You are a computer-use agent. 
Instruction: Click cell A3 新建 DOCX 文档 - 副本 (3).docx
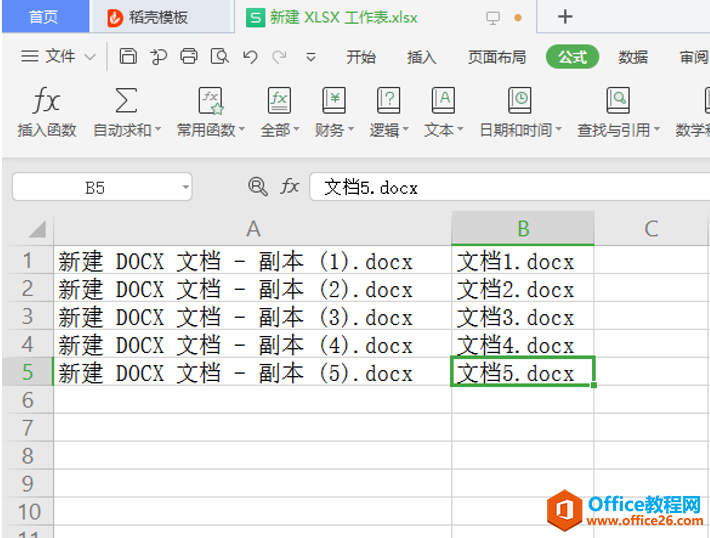coord(253,316)
